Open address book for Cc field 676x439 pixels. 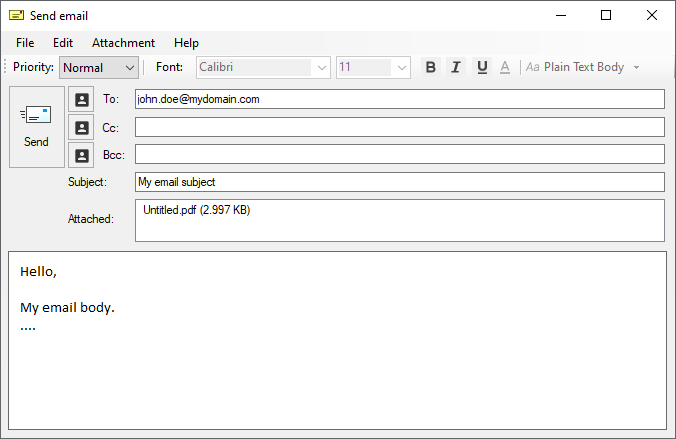tap(81, 128)
